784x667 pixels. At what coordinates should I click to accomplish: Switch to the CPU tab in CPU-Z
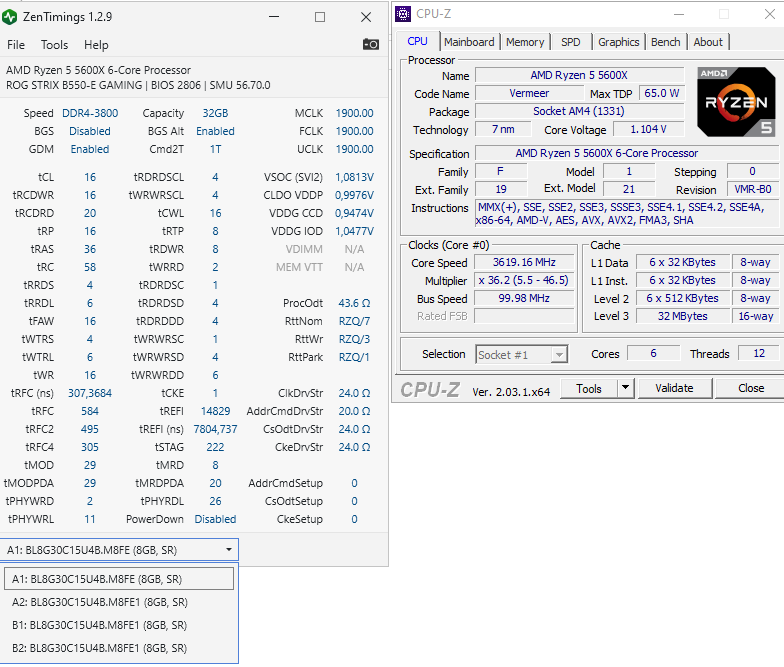pyautogui.click(x=418, y=42)
